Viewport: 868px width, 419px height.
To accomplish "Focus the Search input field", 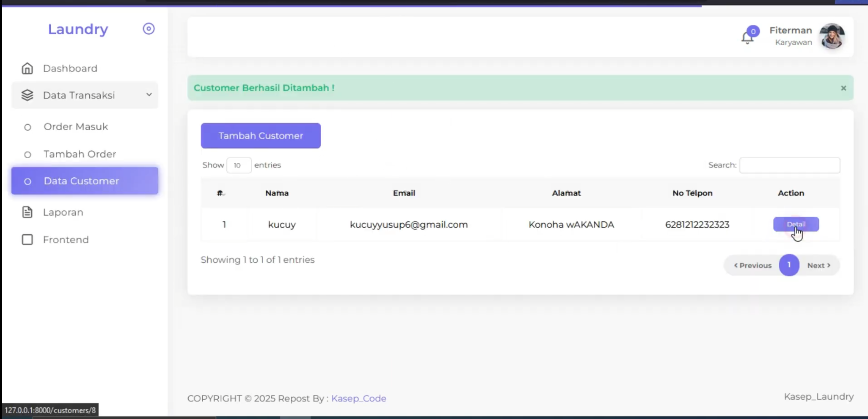I will [x=790, y=165].
